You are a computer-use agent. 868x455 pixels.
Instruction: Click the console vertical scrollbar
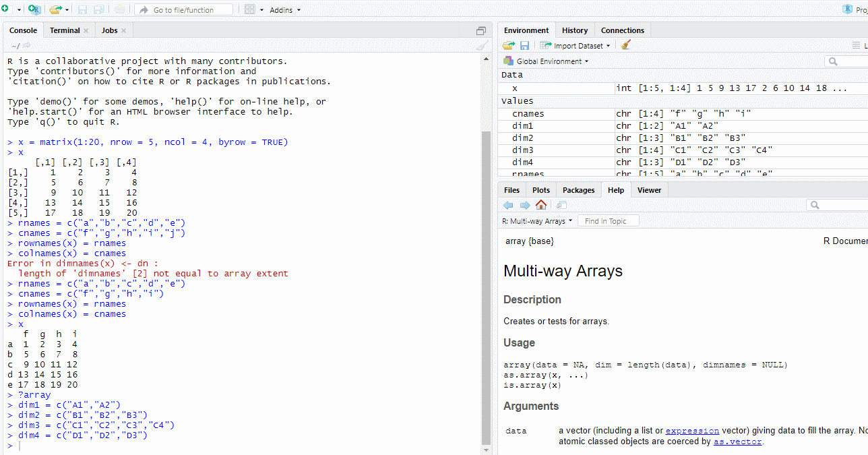point(487,288)
